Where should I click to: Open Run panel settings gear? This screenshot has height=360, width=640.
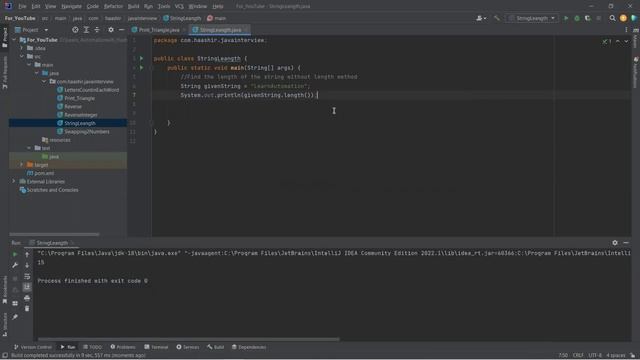[x=615, y=243]
